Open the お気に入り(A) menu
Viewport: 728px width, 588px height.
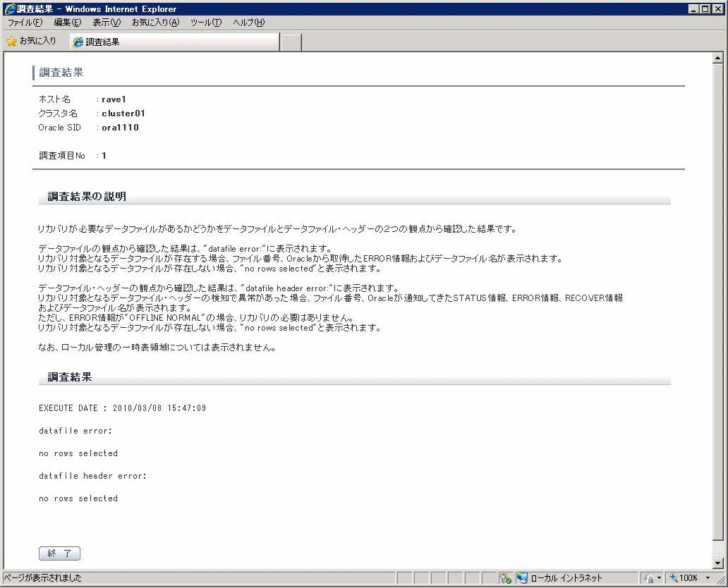(x=155, y=23)
